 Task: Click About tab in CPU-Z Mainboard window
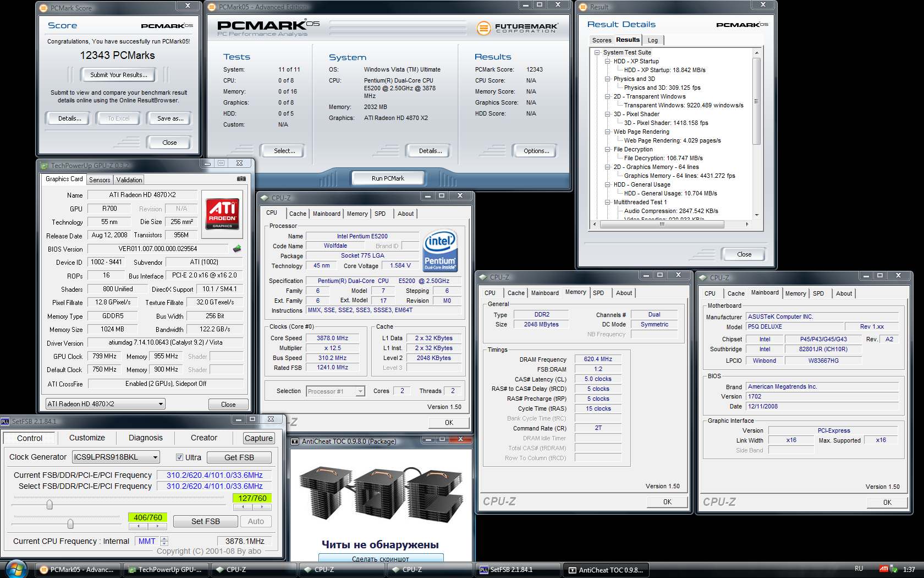844,293
